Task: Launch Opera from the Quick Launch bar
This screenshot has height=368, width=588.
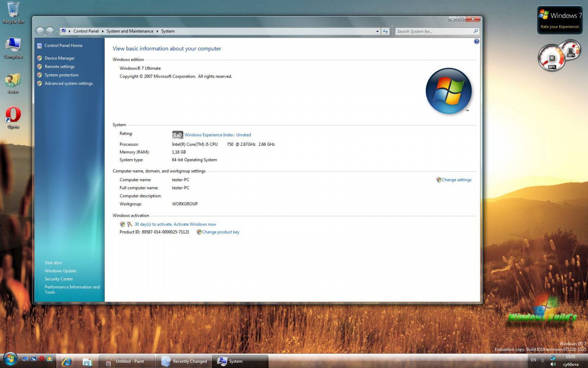Action: pyautogui.click(x=42, y=358)
